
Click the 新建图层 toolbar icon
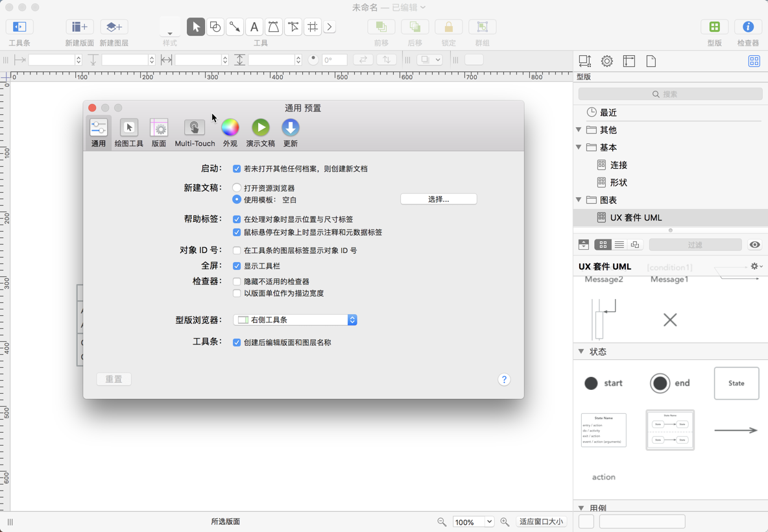click(x=114, y=27)
